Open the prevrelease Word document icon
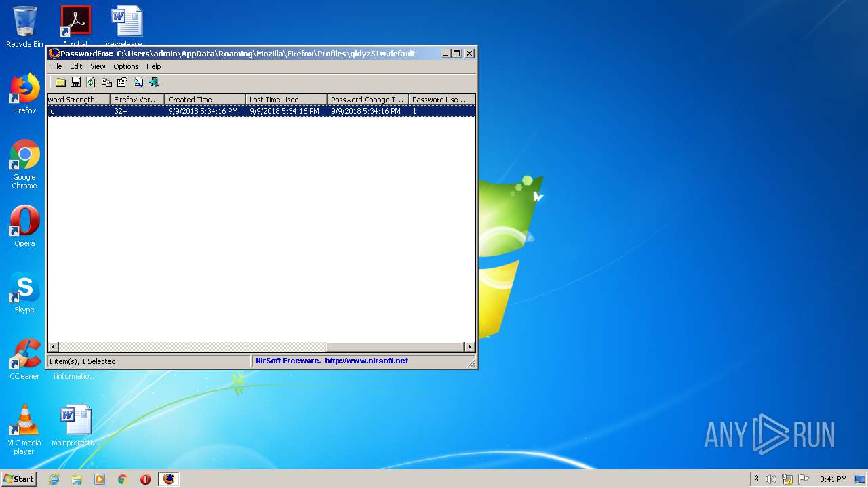The width and height of the screenshot is (868, 488). pos(127,24)
